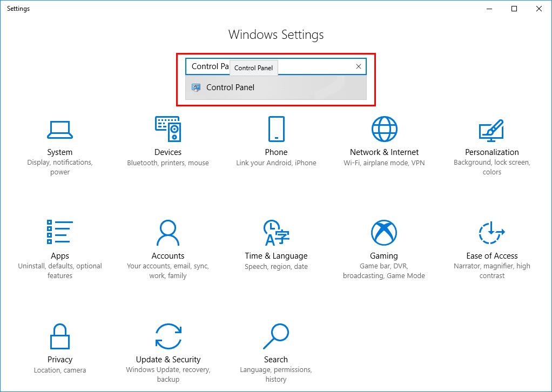
Task: Click 'Display, notifications, power' description
Action: pyautogui.click(x=60, y=167)
